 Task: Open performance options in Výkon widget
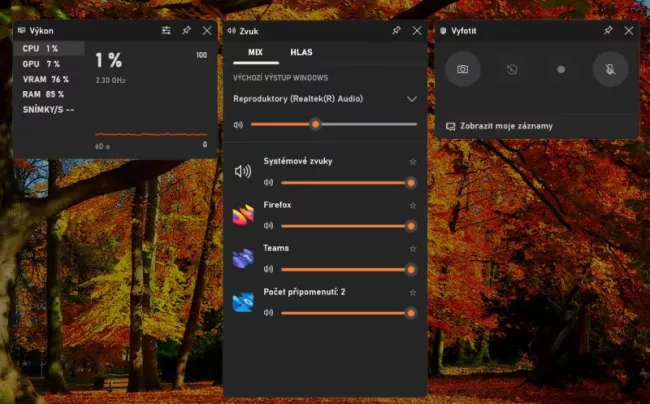166,31
